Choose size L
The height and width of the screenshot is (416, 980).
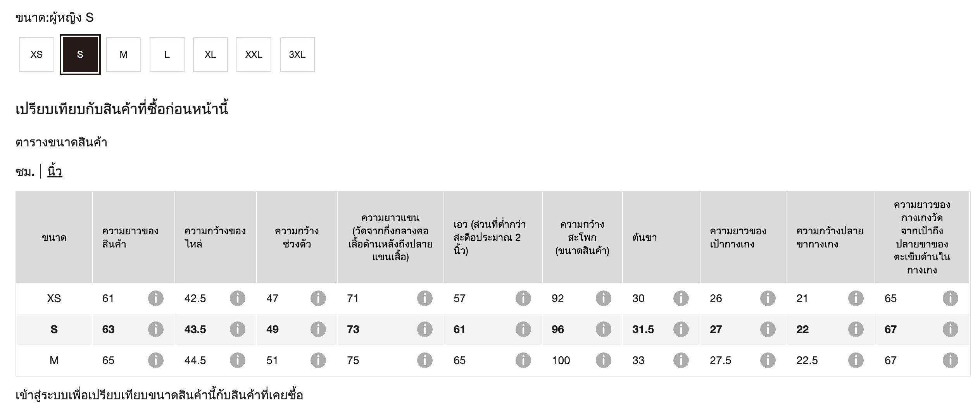pos(167,55)
